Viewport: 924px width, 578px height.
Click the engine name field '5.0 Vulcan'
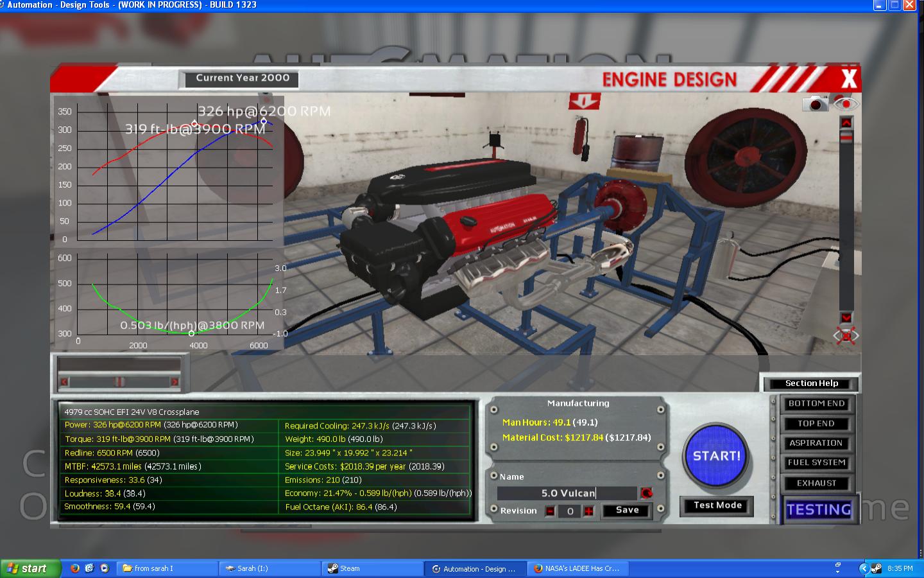(568, 493)
